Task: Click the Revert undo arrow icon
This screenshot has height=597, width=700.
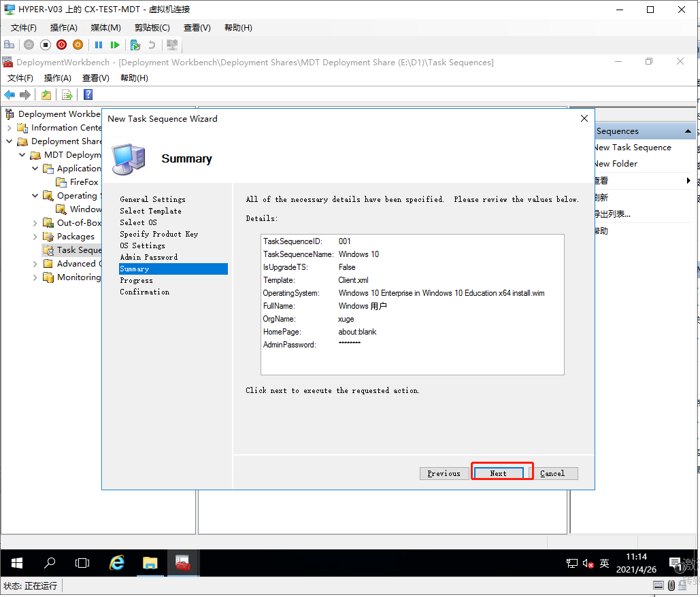Action: [x=152, y=45]
